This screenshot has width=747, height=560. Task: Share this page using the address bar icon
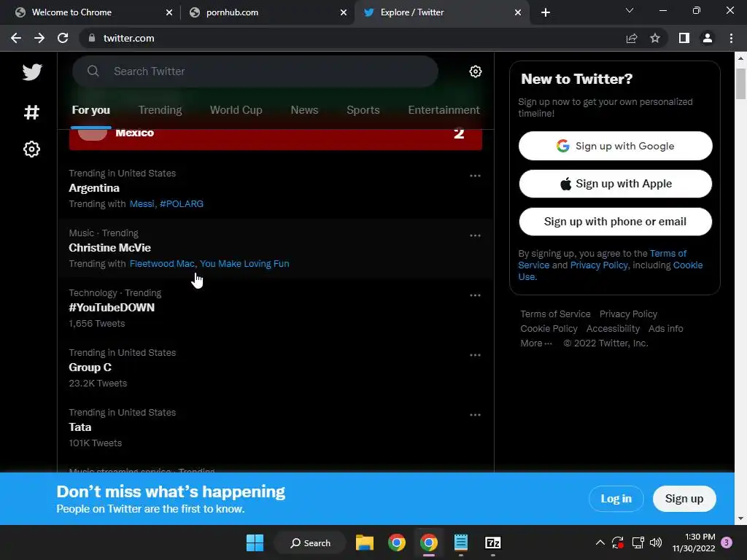[x=632, y=38]
